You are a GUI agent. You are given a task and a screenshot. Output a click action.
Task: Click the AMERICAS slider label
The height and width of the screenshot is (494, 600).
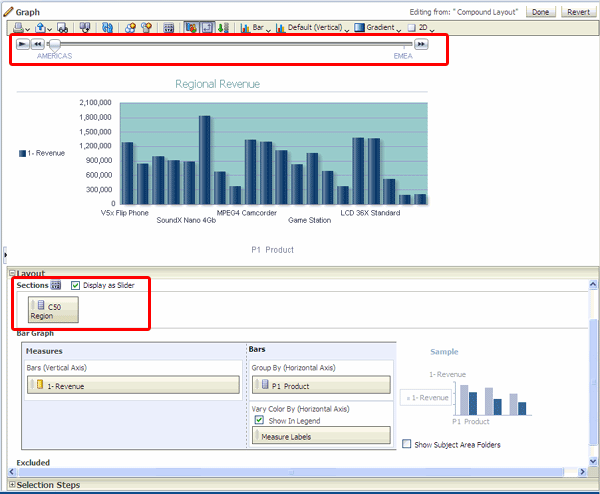click(54, 56)
